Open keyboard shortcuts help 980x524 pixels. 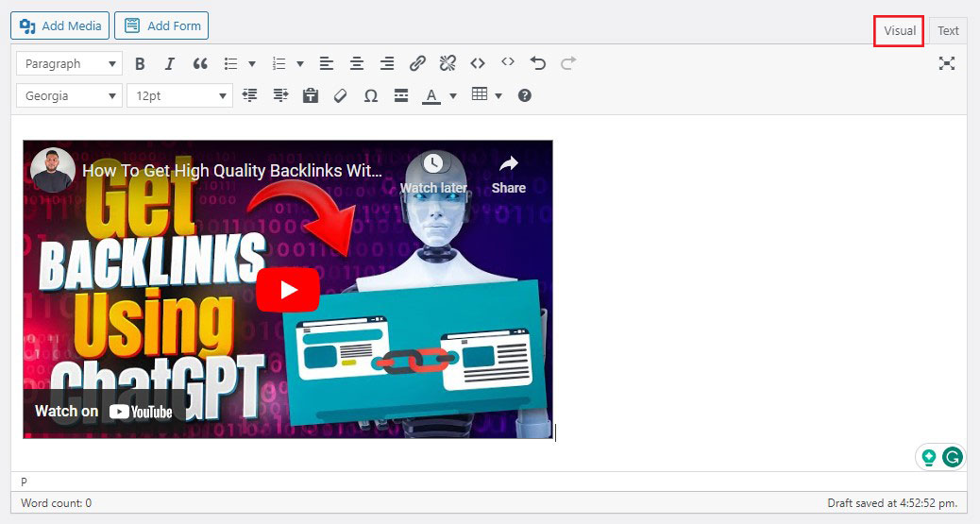pos(525,95)
